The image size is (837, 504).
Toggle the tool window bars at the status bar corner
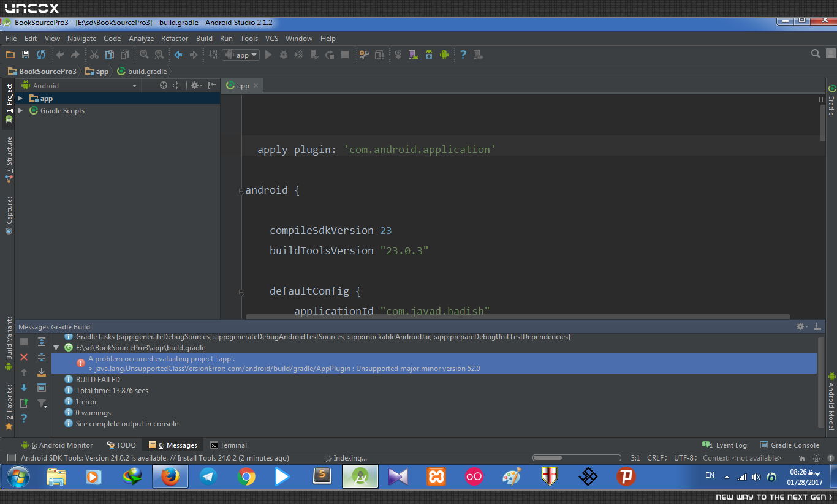click(x=11, y=458)
